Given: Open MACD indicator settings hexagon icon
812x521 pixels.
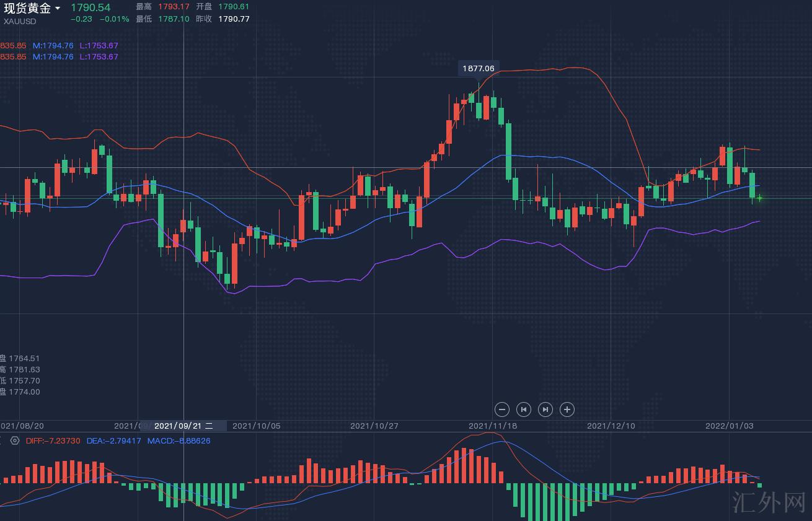Looking at the screenshot, I should pos(15,440).
